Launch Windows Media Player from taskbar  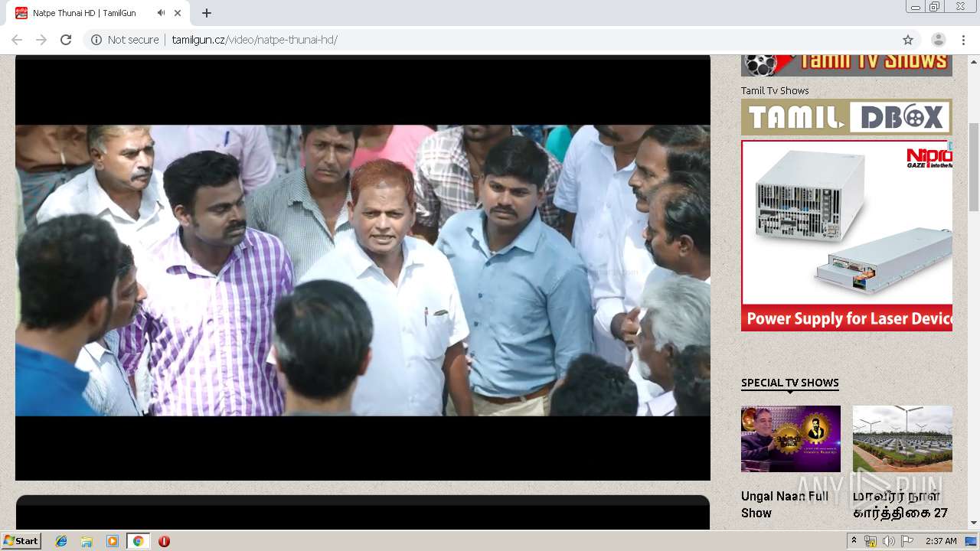(113, 541)
